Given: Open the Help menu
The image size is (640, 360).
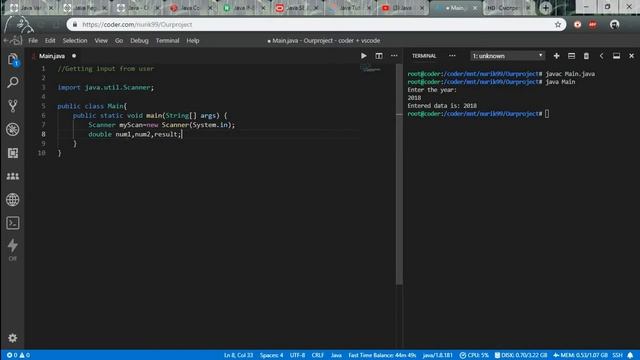Looking at the screenshot, I should (193, 40).
